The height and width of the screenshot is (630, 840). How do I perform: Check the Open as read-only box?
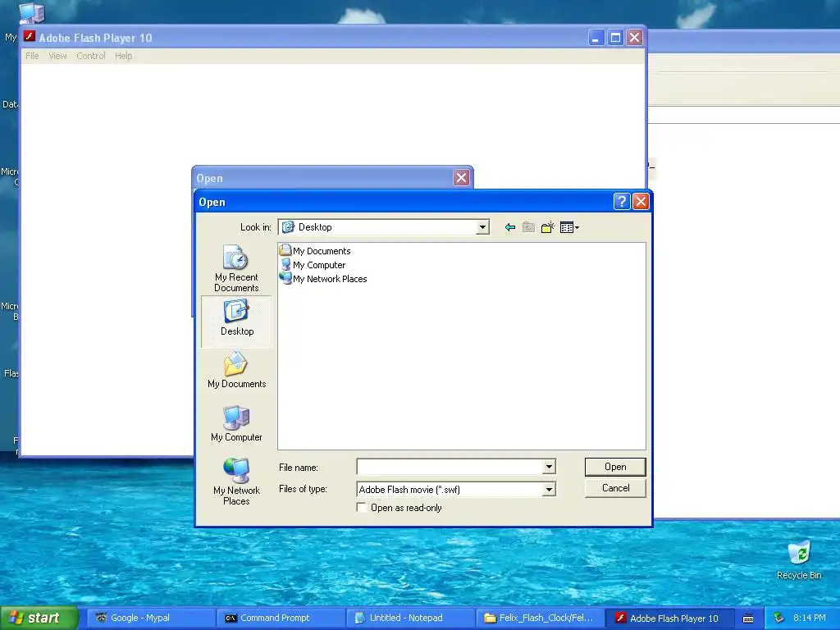362,507
